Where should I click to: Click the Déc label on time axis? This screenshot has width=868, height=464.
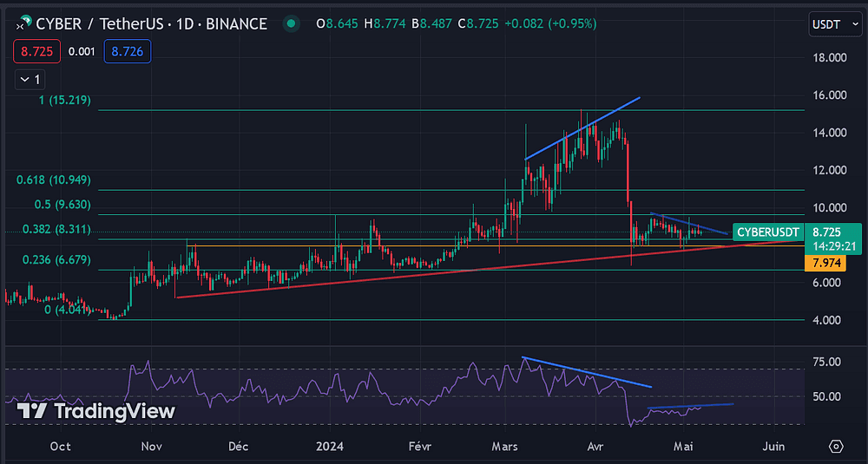[239, 447]
